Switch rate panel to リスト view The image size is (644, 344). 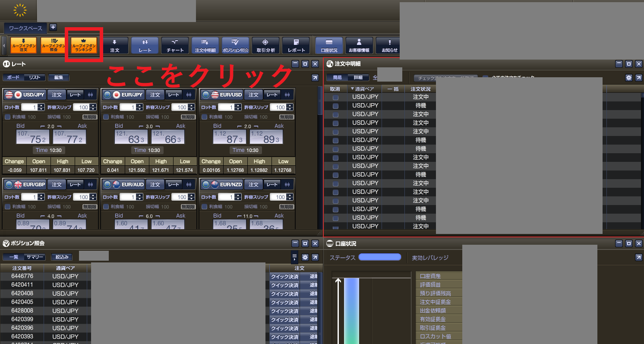(x=35, y=78)
